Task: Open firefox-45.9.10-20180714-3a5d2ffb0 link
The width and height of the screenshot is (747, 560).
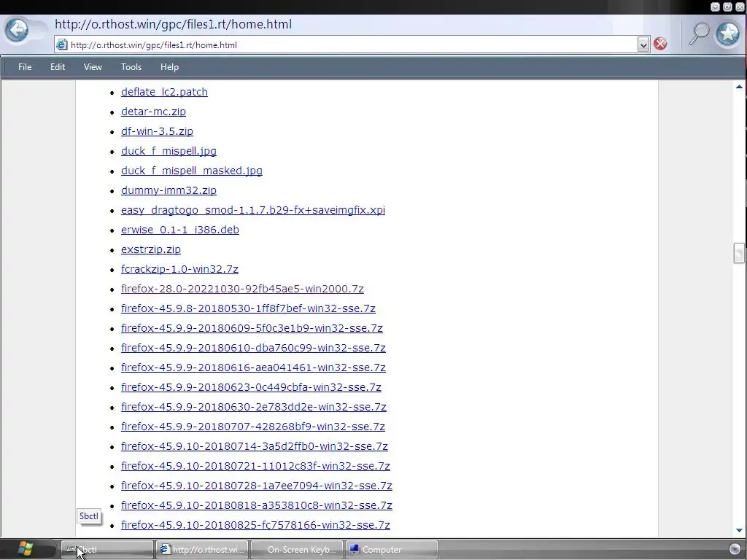Action: [x=255, y=446]
